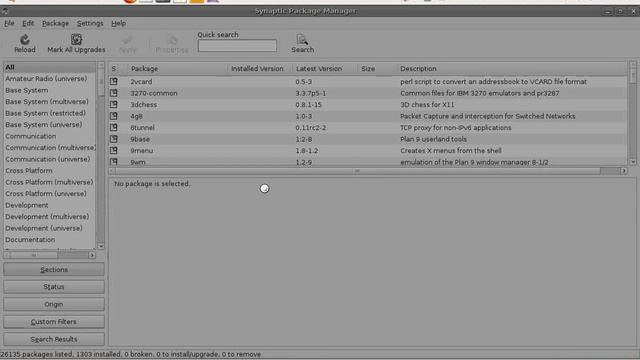Click version 1.0-3 of 4g8
Viewport: 640px width, 360px height.
click(x=304, y=116)
